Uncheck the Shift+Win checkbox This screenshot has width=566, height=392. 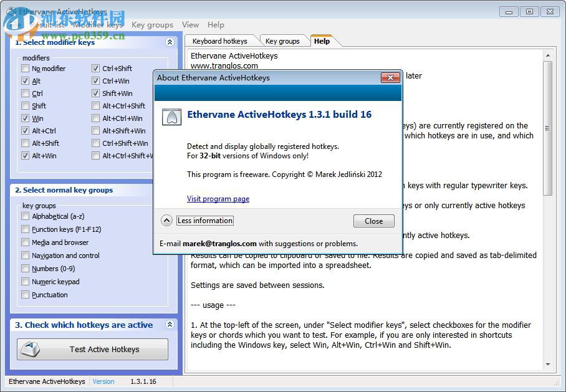tap(95, 93)
